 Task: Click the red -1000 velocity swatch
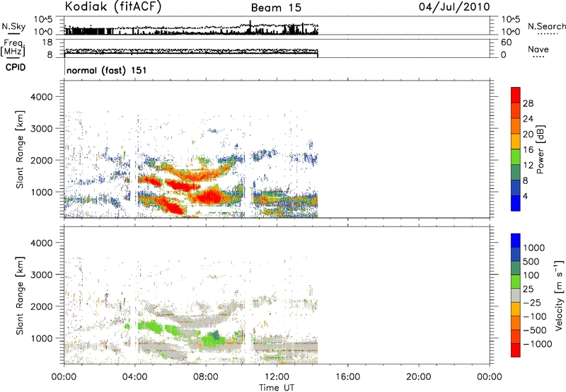point(516,350)
